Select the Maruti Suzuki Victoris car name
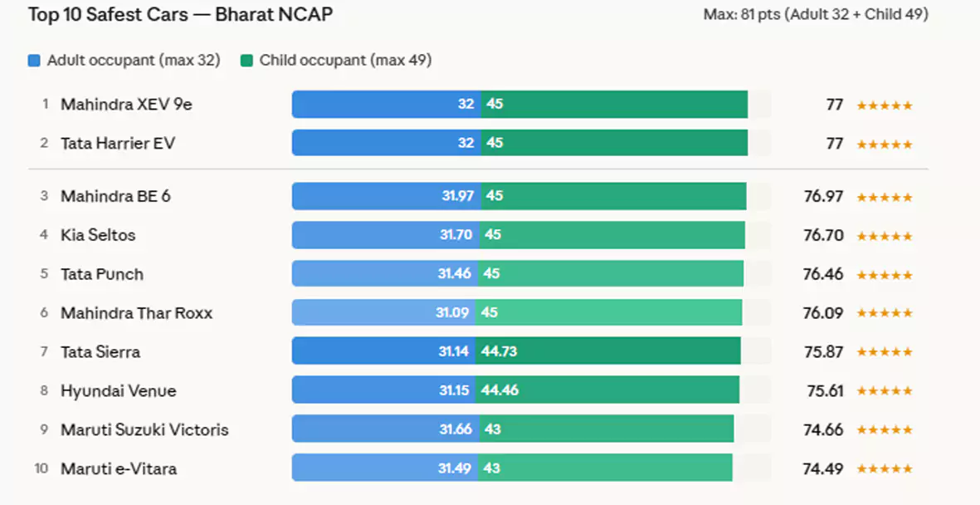The width and height of the screenshot is (980, 505). (144, 429)
